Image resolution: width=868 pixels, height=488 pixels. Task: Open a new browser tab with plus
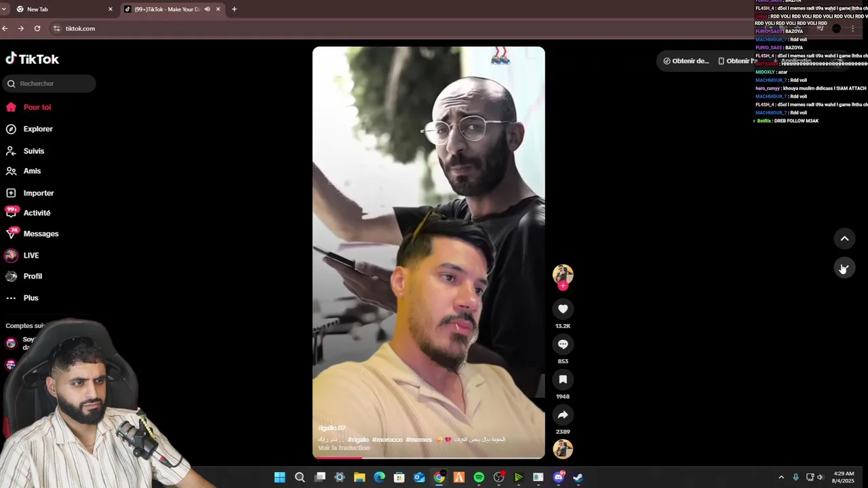tap(234, 9)
